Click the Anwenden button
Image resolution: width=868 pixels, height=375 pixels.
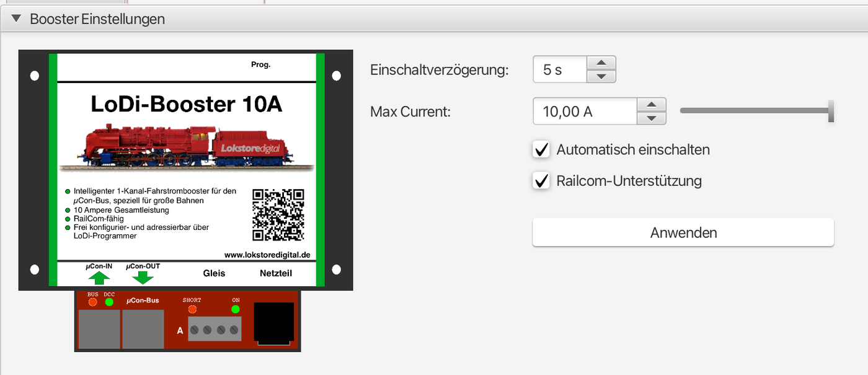pyautogui.click(x=683, y=232)
